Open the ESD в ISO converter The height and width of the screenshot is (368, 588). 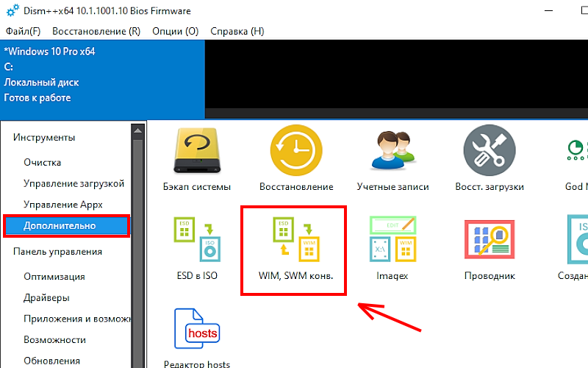coord(197,239)
